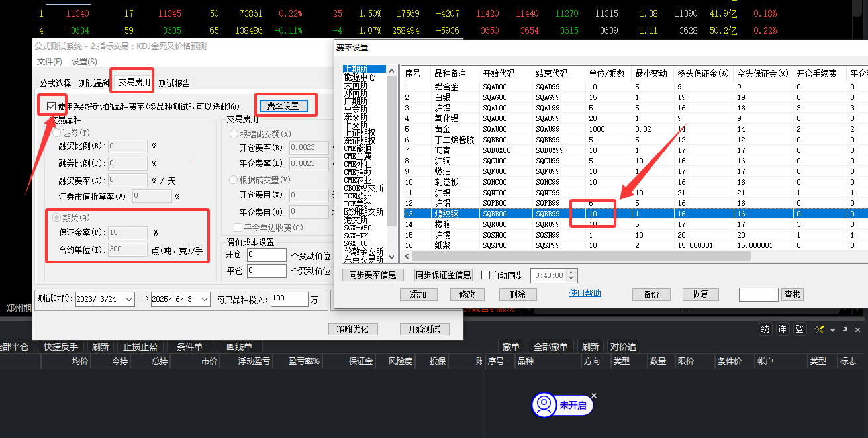The height and width of the screenshot is (438, 868).
Task: Select the 期货(Q) radio button
Action: click(58, 218)
